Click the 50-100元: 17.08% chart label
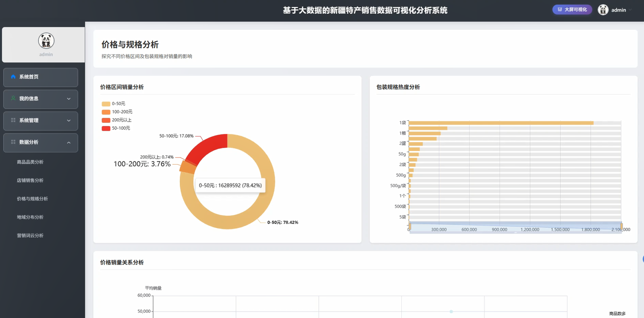 177,136
